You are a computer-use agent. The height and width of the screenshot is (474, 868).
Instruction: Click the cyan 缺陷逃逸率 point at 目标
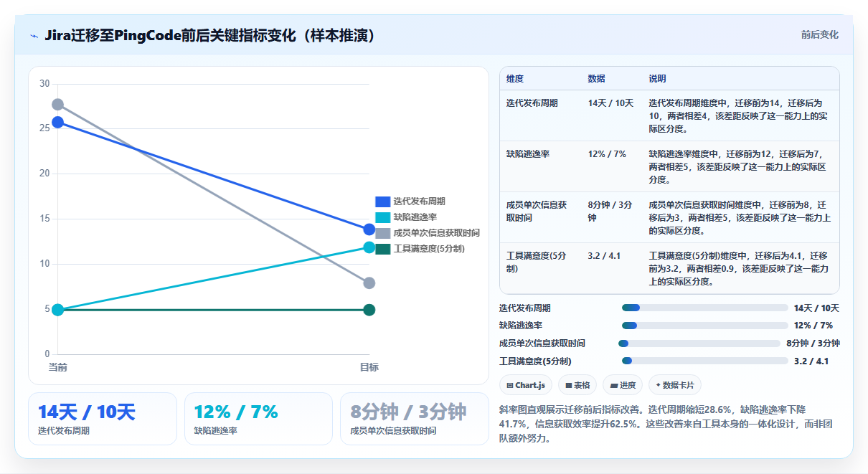tap(369, 247)
